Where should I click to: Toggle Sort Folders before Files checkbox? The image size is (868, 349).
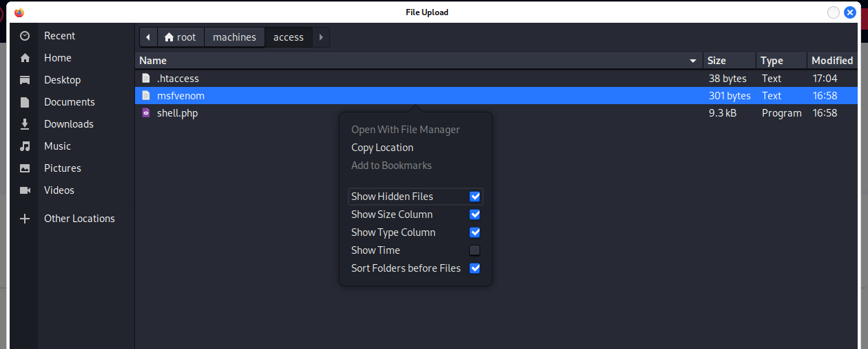pyautogui.click(x=475, y=268)
